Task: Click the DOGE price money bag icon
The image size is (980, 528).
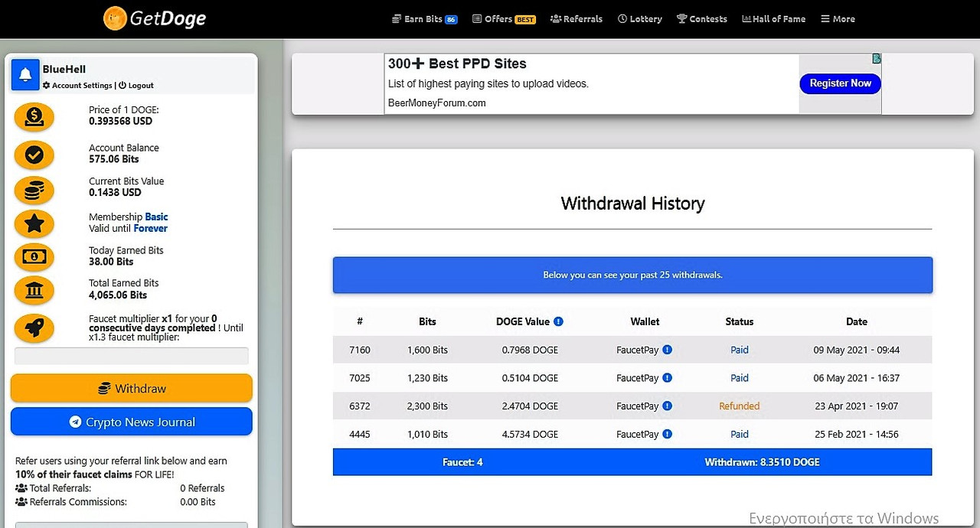Action: (x=34, y=117)
